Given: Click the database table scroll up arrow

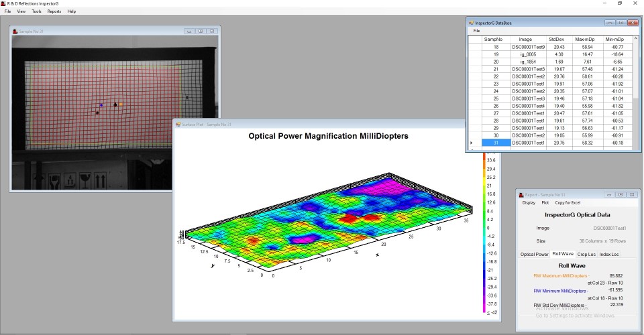Looking at the screenshot, I should coord(634,40).
